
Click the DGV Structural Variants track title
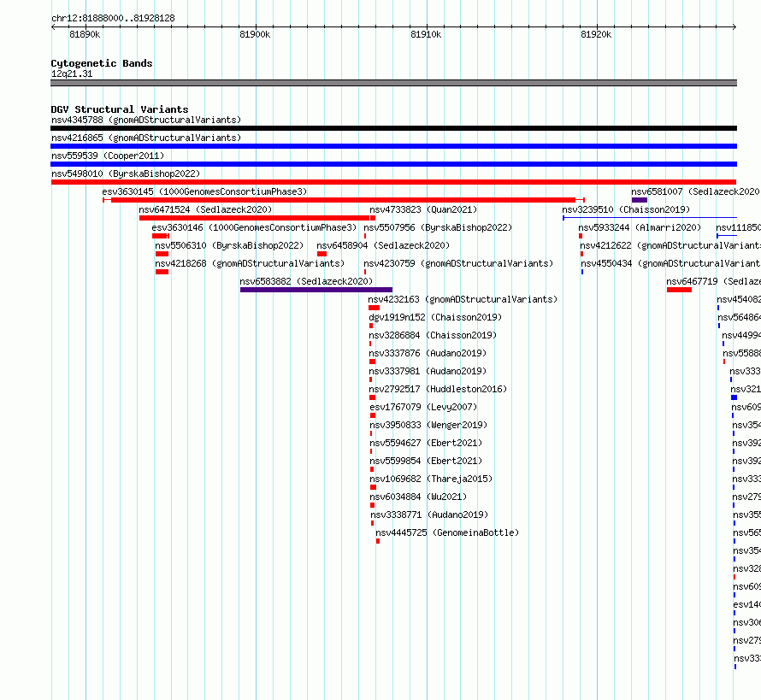coord(120,109)
